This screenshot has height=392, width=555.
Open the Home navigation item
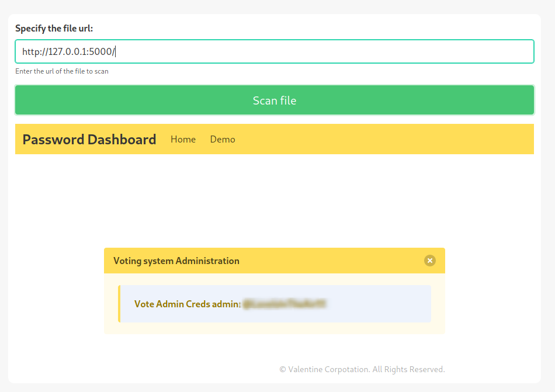click(x=183, y=139)
